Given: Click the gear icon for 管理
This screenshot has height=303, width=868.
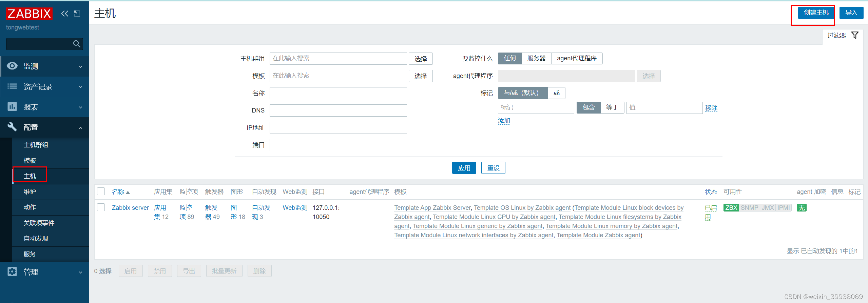Looking at the screenshot, I should tap(12, 271).
